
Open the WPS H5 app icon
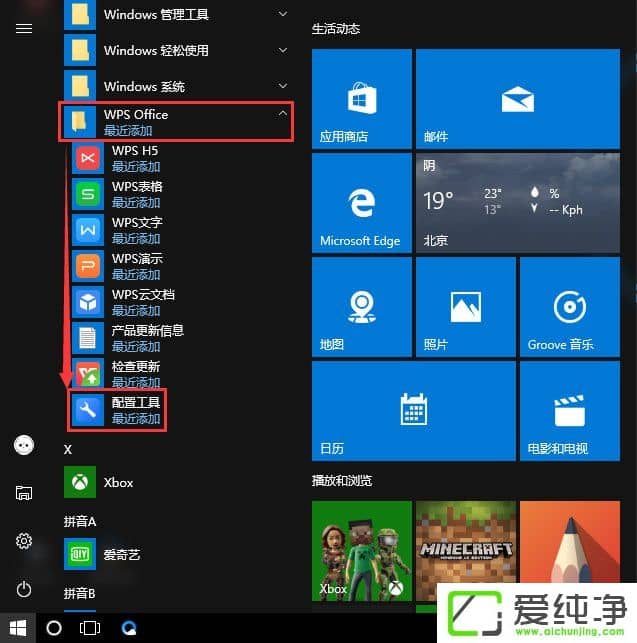tap(88, 158)
